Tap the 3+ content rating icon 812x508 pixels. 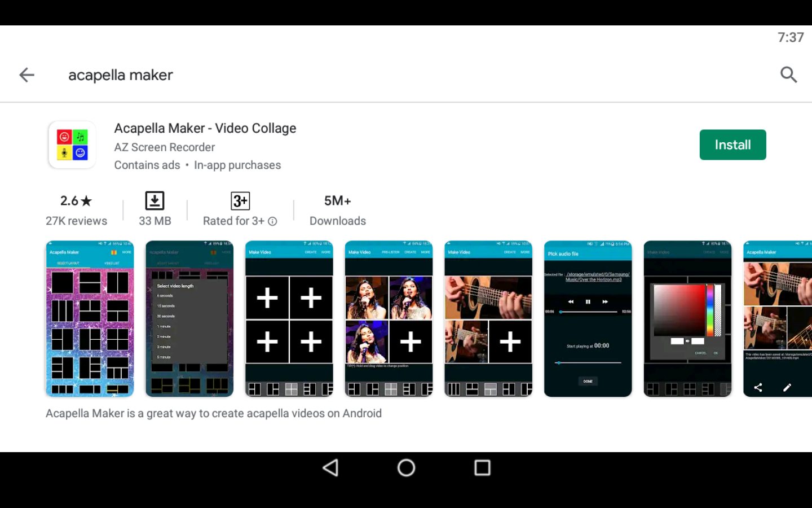tap(240, 200)
